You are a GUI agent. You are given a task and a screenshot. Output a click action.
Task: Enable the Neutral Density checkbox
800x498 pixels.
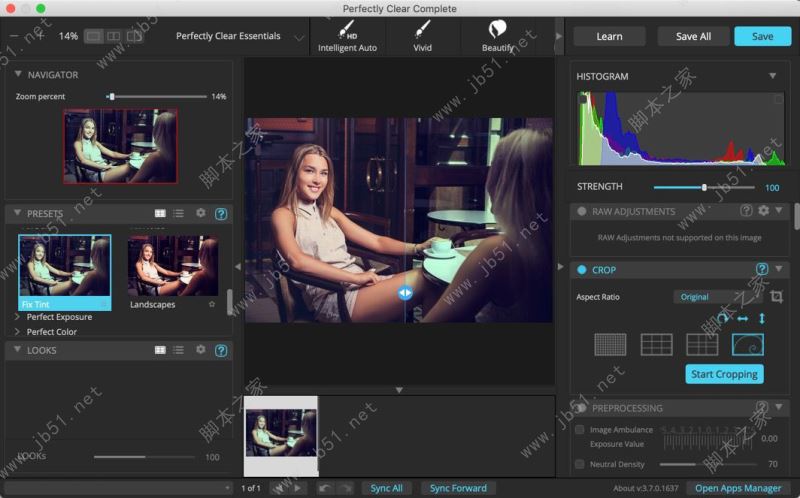580,464
